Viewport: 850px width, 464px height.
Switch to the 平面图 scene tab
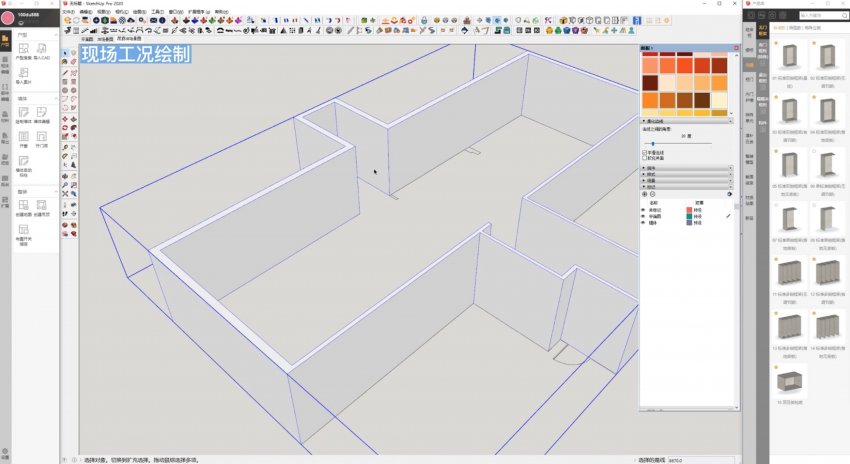click(87, 39)
